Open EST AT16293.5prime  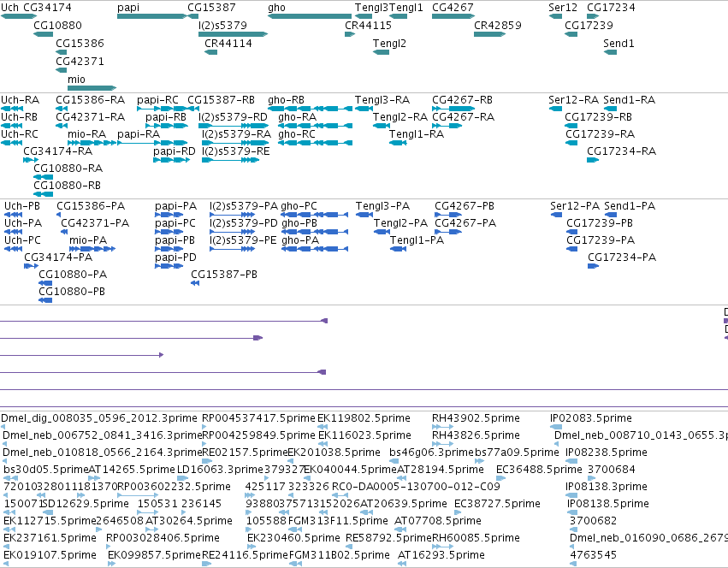click(x=441, y=555)
